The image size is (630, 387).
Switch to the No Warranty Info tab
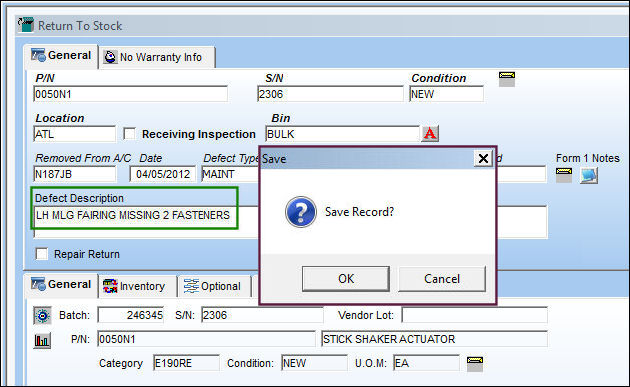pyautogui.click(x=157, y=57)
